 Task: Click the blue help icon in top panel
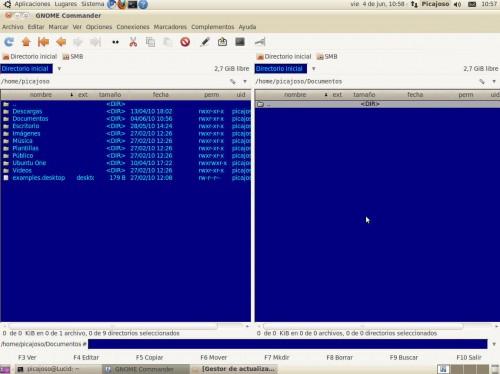tap(143, 4)
